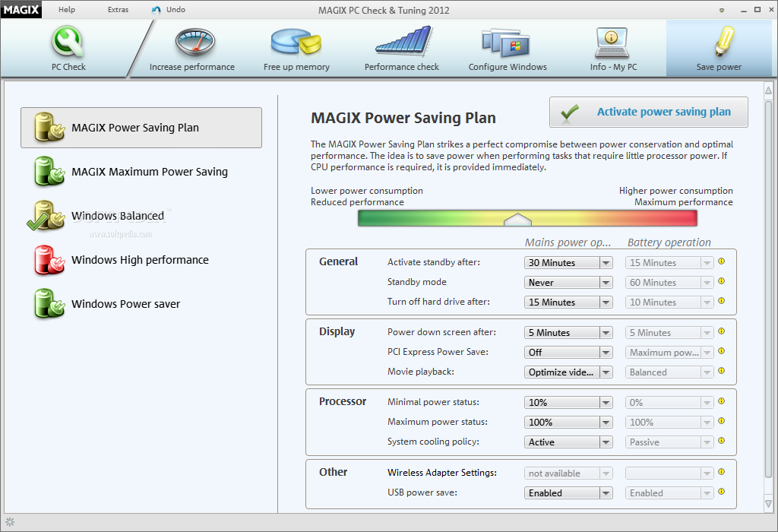Open the PC Check magnifier icon
The width and height of the screenshot is (778, 532).
[68, 41]
